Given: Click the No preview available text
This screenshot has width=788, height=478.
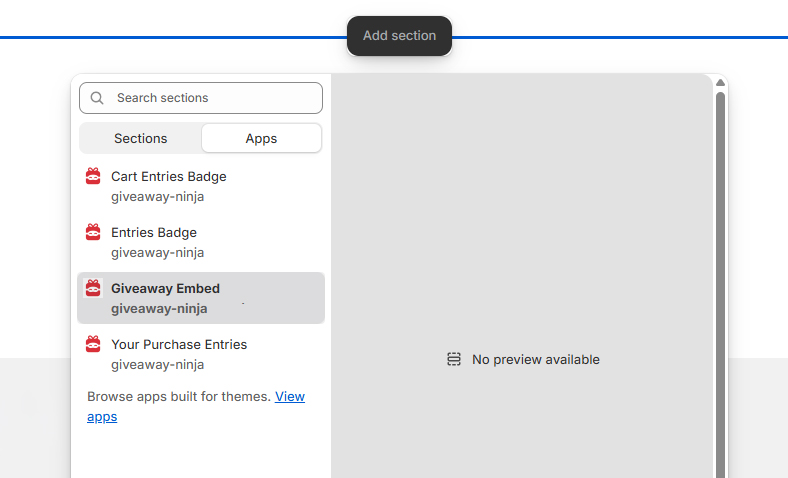Looking at the screenshot, I should pos(535,359).
